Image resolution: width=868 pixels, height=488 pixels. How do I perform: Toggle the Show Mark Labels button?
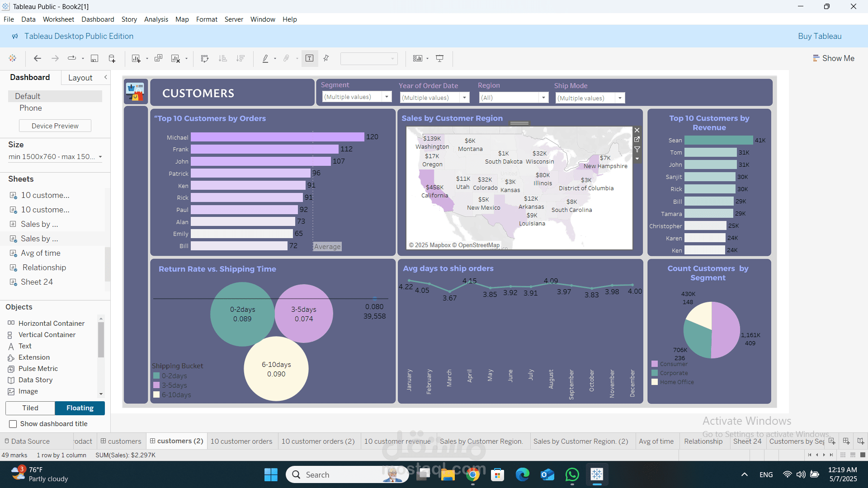(x=310, y=58)
